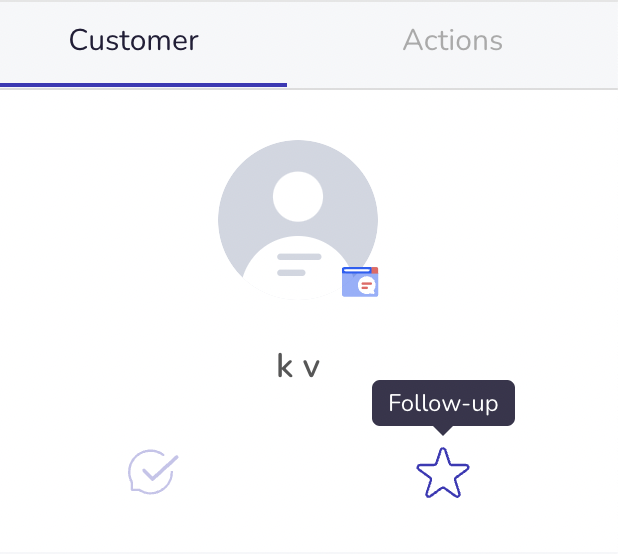Mark conversation for follow-up with star icon

click(443, 472)
